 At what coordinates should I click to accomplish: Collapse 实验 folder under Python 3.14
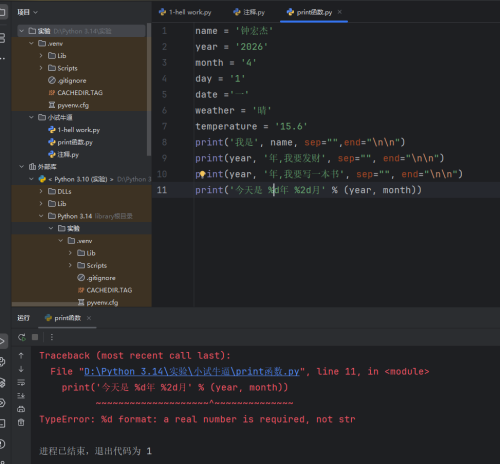pos(51,228)
